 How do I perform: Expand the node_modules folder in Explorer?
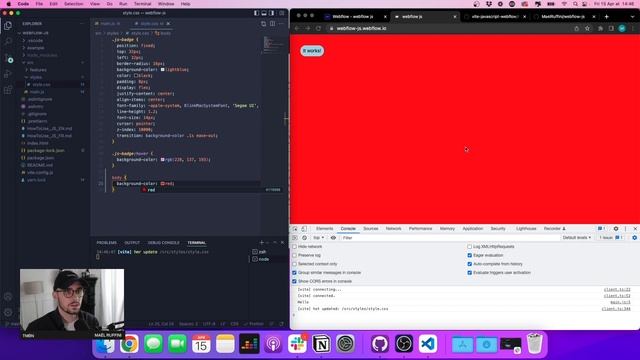[40, 55]
